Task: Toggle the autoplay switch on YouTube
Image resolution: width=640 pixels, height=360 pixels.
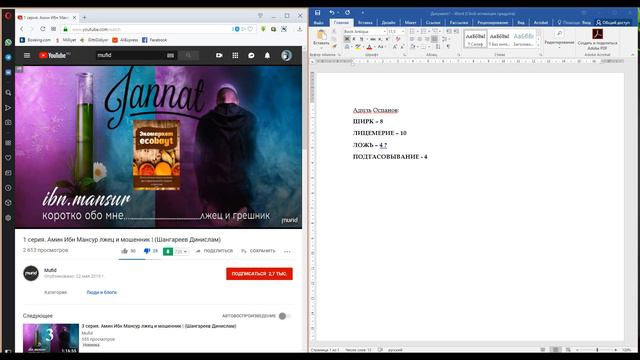Action: tap(284, 316)
